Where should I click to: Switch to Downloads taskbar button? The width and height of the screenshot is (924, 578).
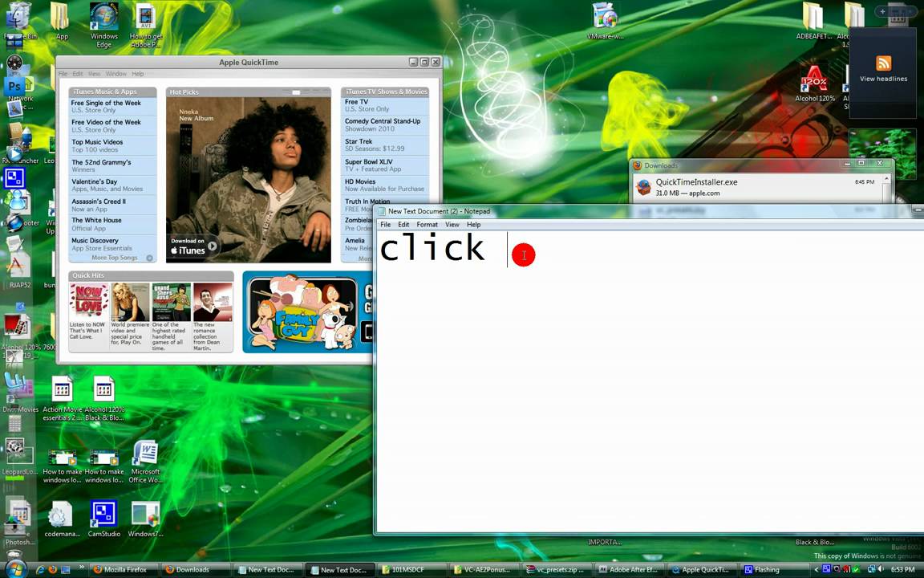(x=197, y=570)
